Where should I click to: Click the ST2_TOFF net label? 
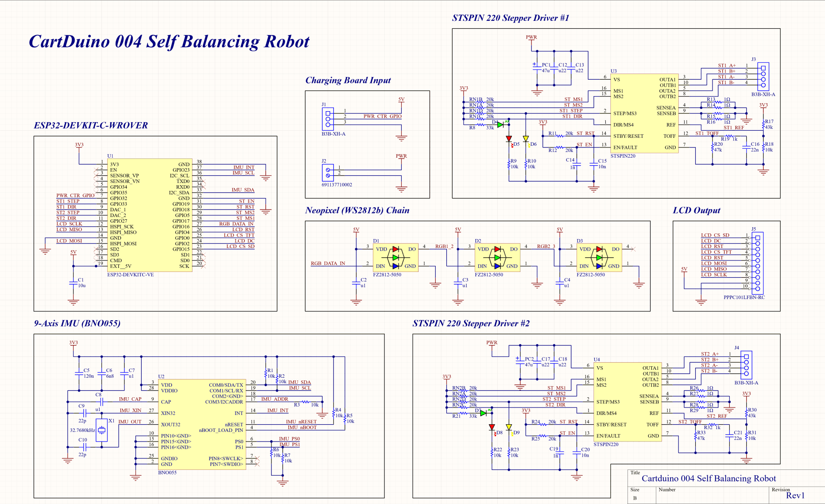pos(690,422)
